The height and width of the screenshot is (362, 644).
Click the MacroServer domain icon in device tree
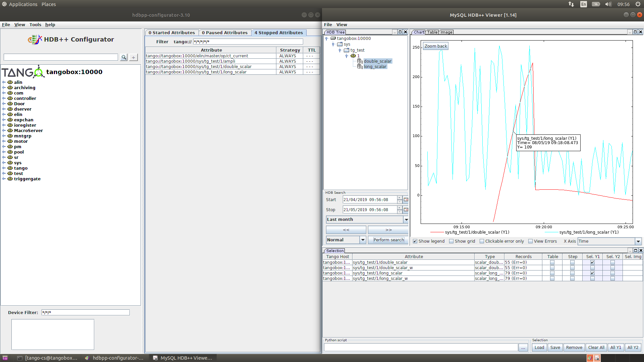[10, 130]
